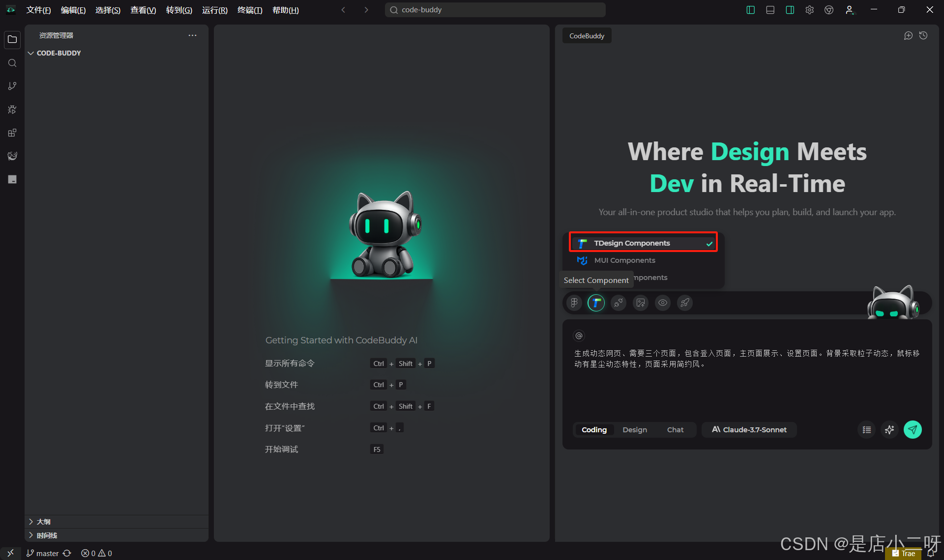Open the settings gear icon in the title bar
Viewport: 944px width, 560px height.
click(x=810, y=10)
